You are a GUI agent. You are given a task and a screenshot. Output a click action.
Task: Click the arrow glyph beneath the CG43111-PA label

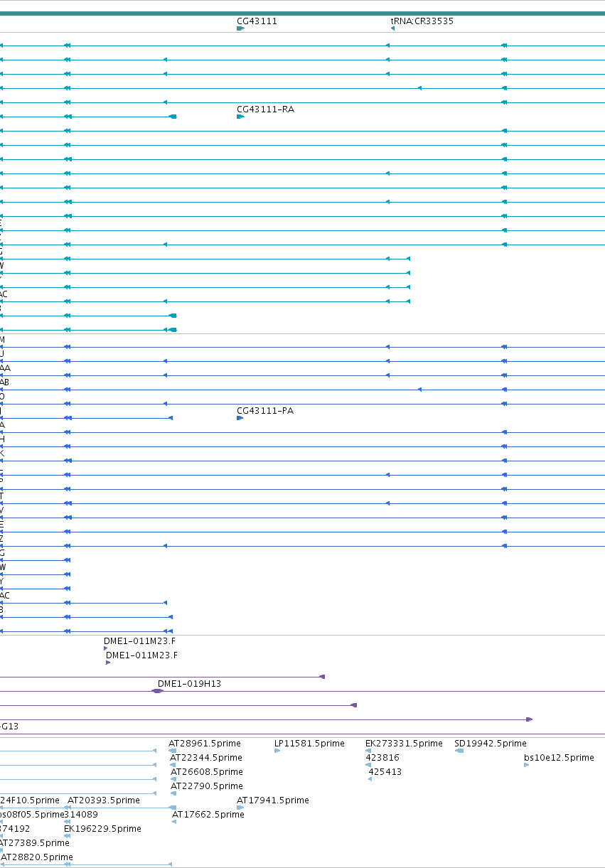click(240, 418)
